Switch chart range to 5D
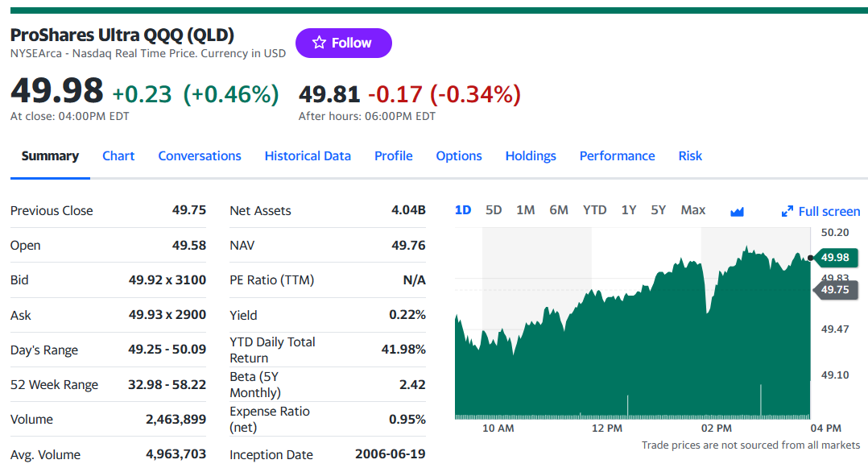The height and width of the screenshot is (468, 868). (x=494, y=210)
